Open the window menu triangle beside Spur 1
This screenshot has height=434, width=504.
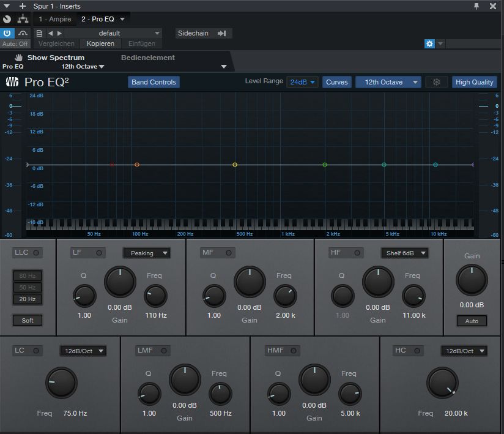[7, 6]
